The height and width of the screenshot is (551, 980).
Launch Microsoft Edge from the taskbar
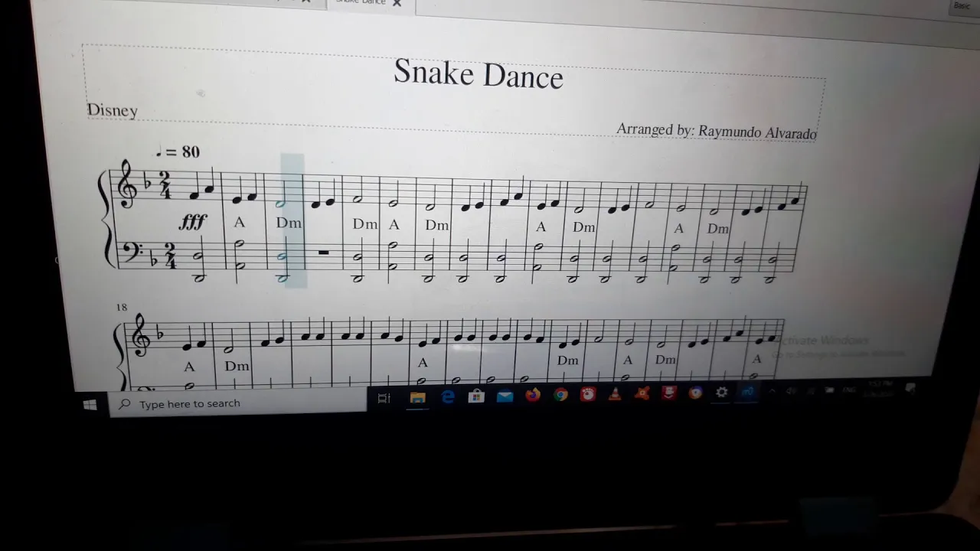pos(447,396)
